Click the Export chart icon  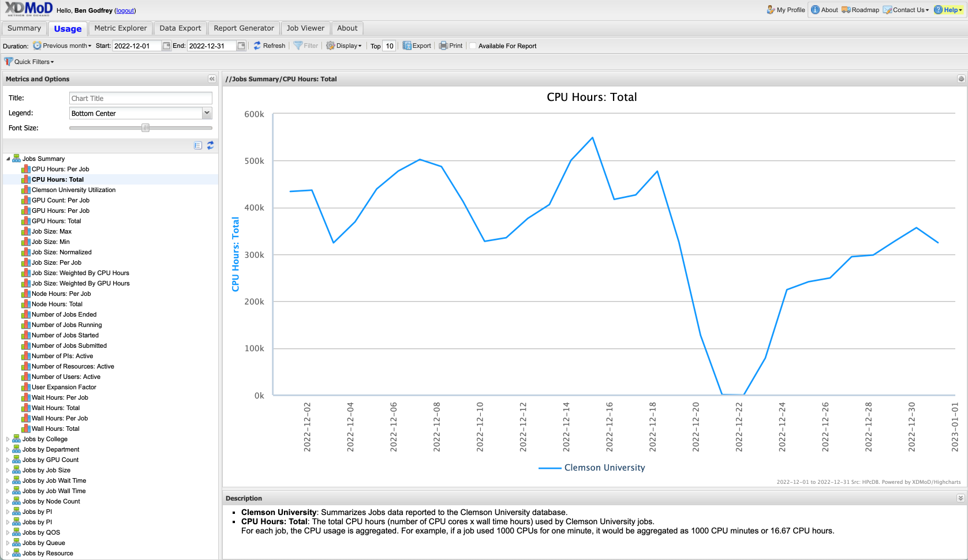click(407, 46)
